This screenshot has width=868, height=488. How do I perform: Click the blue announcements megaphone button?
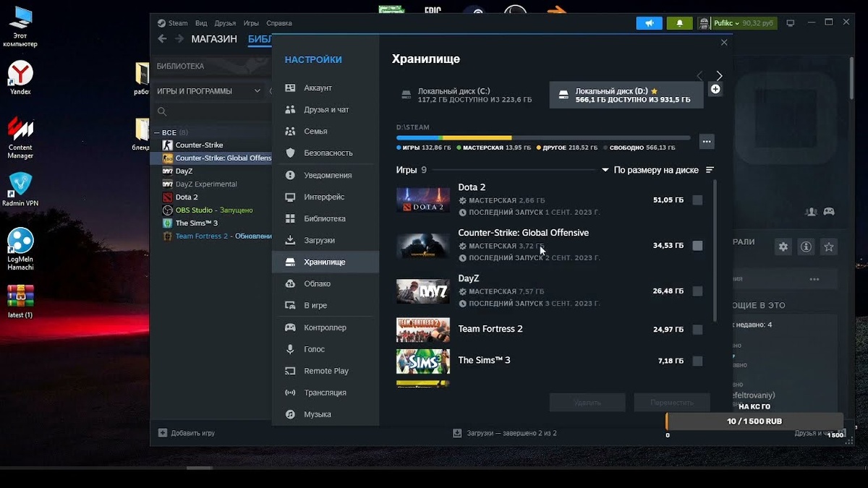650,23
